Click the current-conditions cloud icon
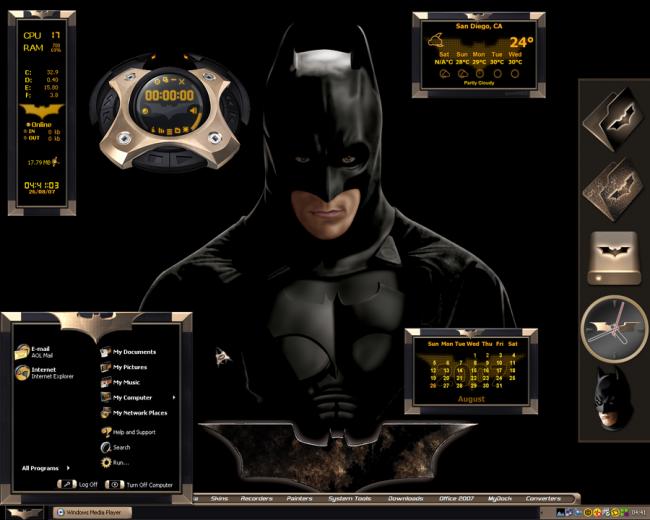Image resolution: width=650 pixels, height=520 pixels. (436, 41)
